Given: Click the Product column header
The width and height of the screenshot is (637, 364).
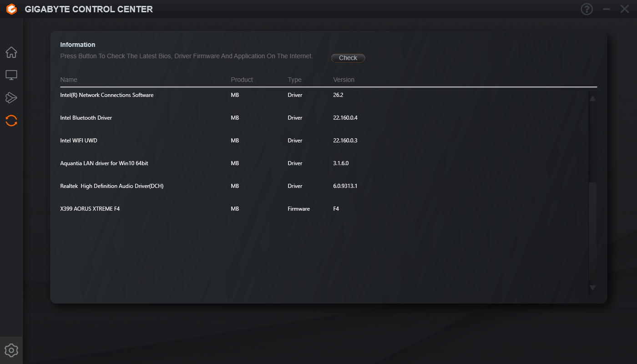Looking at the screenshot, I should coord(242,80).
